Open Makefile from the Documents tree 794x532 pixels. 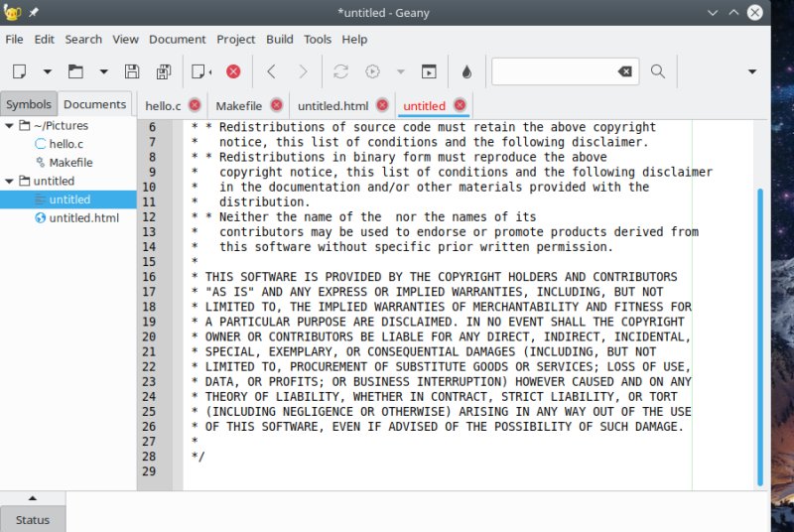pos(70,163)
